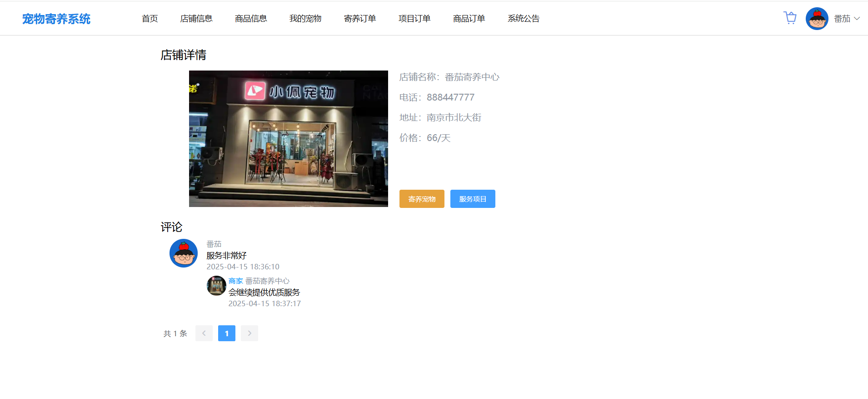Open 项目订单 menu item

414,19
